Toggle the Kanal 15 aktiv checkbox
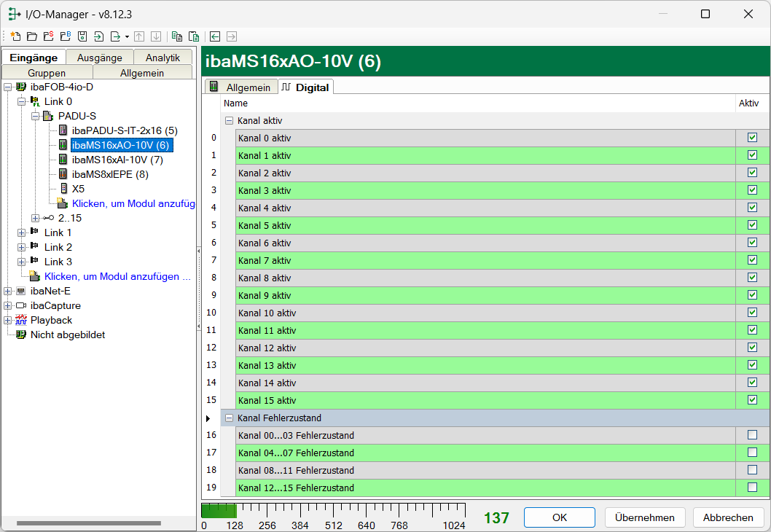 [x=752, y=400]
